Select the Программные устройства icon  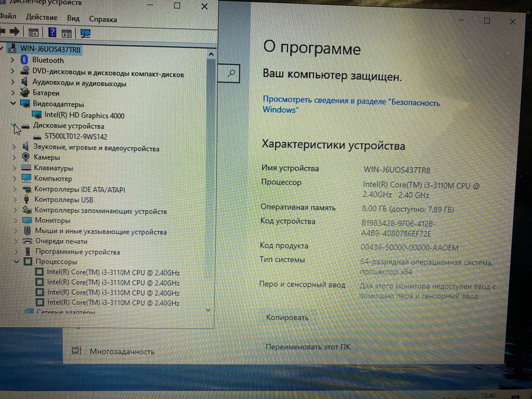pos(28,251)
